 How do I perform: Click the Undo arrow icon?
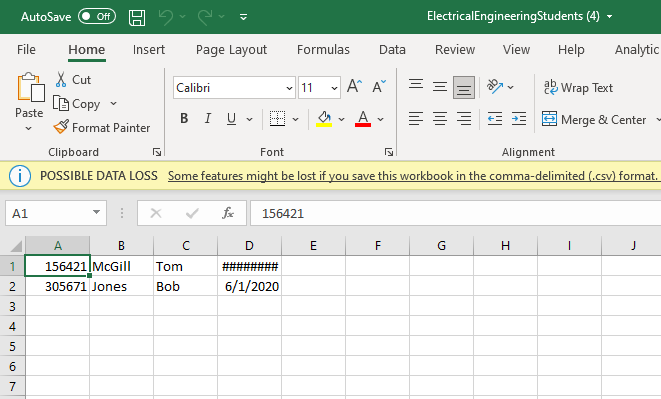click(x=165, y=17)
